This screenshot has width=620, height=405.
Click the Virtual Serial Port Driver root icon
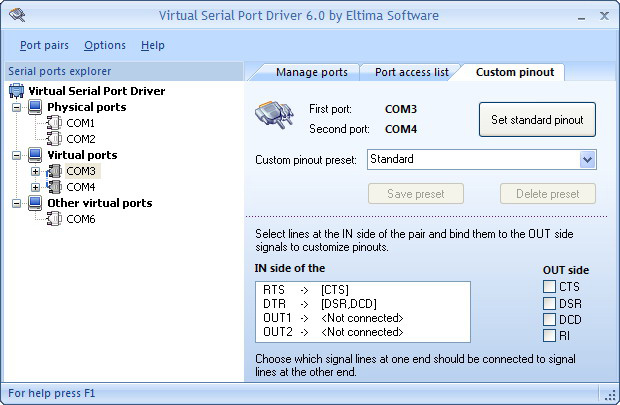(16, 91)
